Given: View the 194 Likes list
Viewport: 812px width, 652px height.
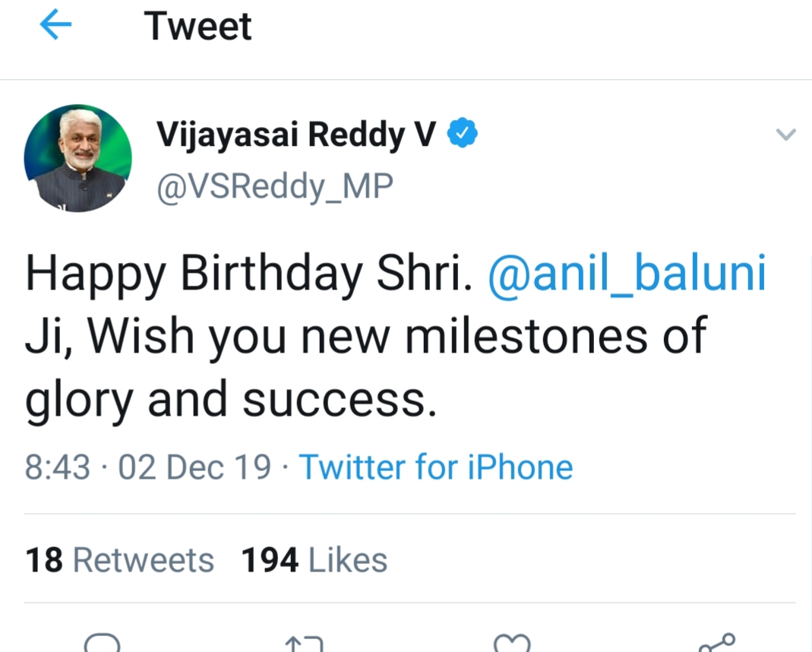Looking at the screenshot, I should coord(314,560).
